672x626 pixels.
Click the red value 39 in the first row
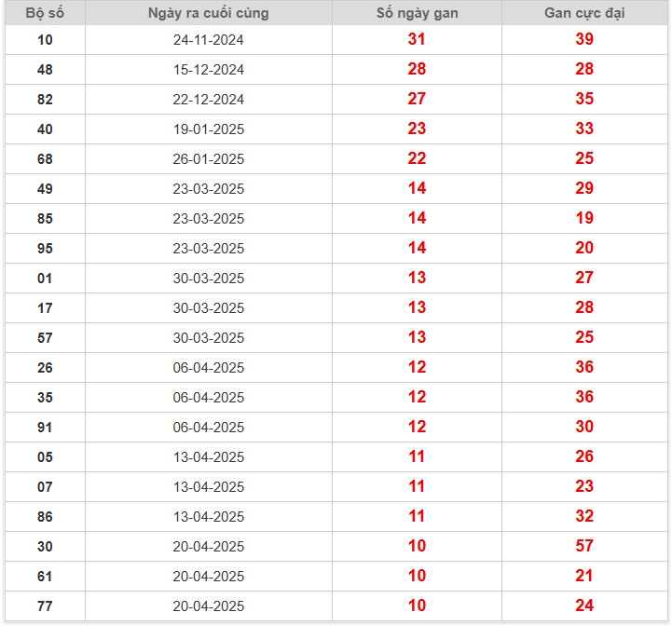[x=584, y=39]
